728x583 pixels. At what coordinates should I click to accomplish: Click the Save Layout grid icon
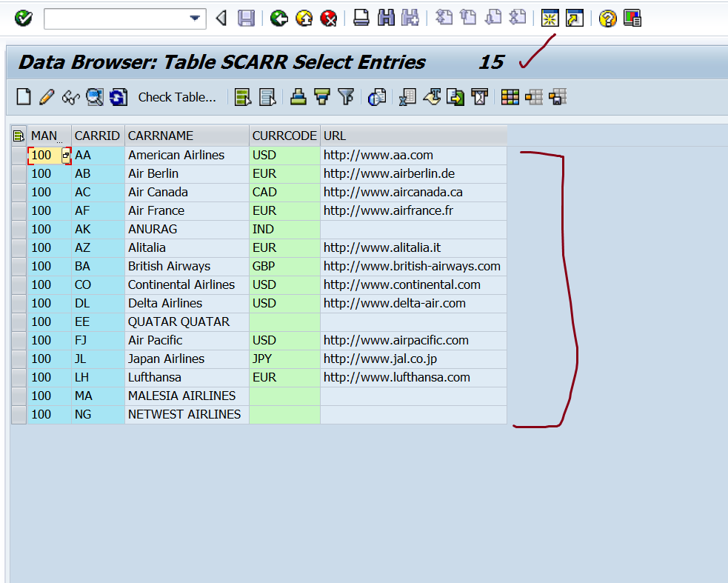558,97
